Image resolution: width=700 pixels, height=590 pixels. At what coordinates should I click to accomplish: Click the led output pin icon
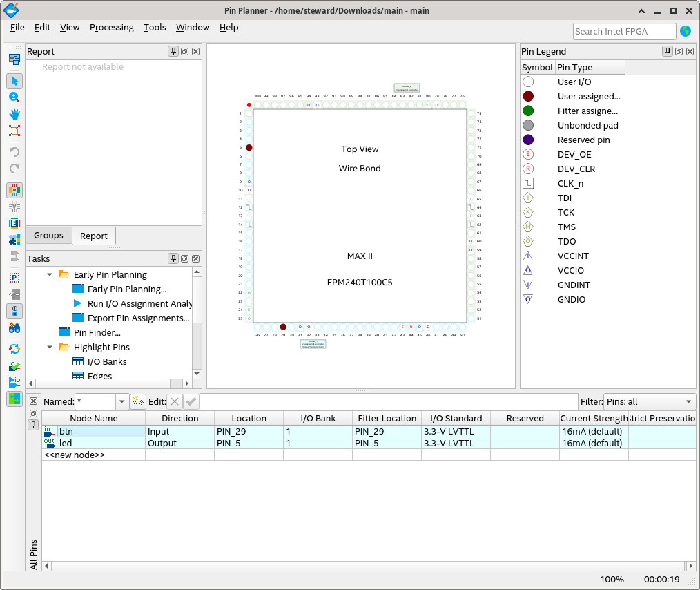click(x=49, y=443)
